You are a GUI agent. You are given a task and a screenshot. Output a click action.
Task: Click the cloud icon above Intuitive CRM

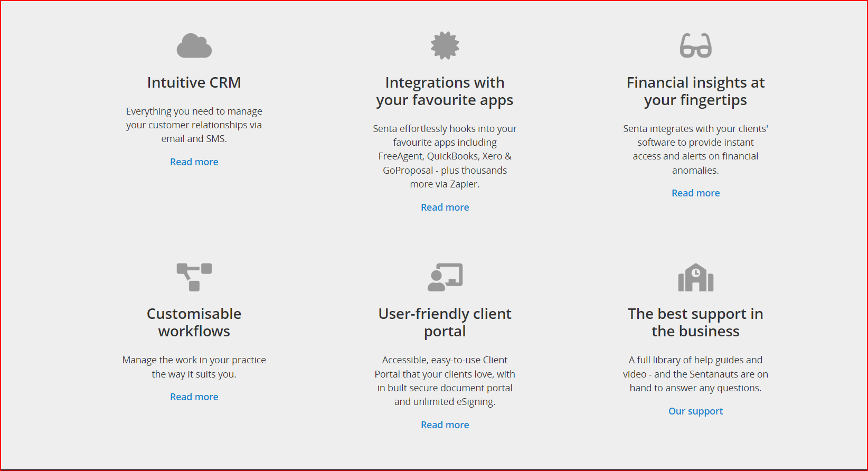pos(194,45)
